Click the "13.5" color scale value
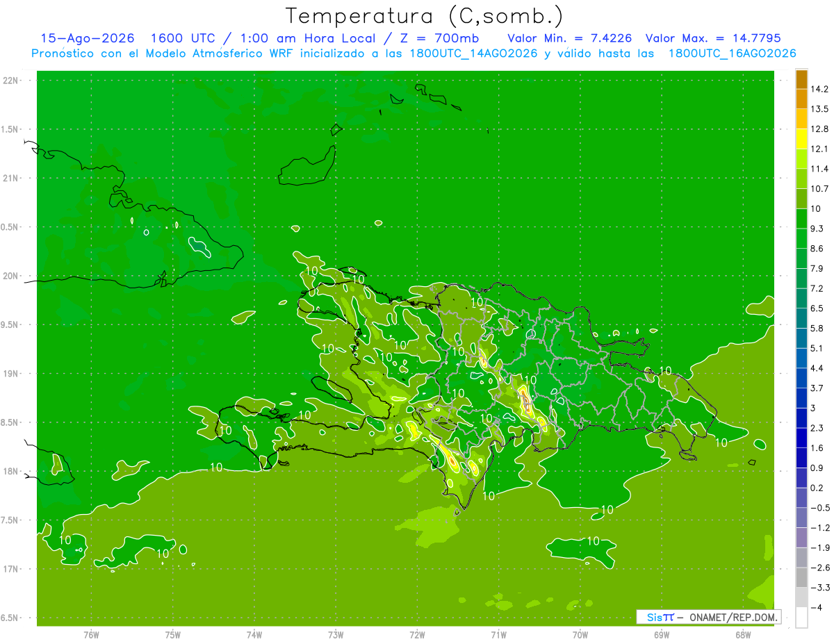 (x=819, y=109)
